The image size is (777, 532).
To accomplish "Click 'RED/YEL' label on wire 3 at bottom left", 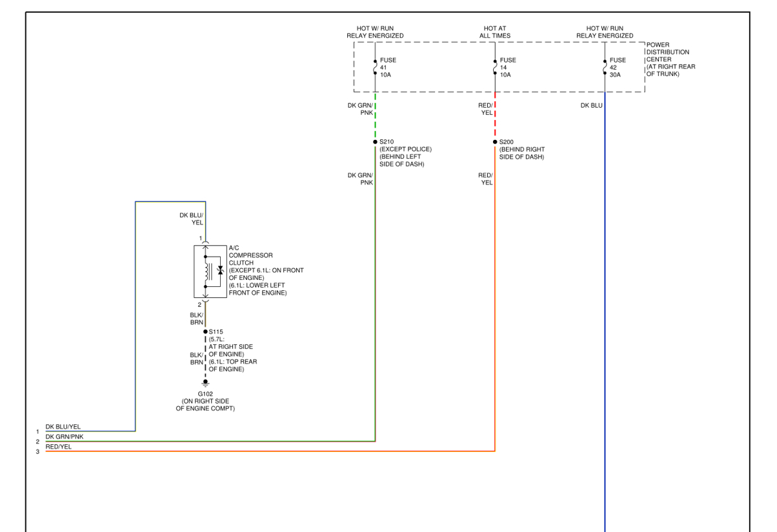I will coord(59,446).
